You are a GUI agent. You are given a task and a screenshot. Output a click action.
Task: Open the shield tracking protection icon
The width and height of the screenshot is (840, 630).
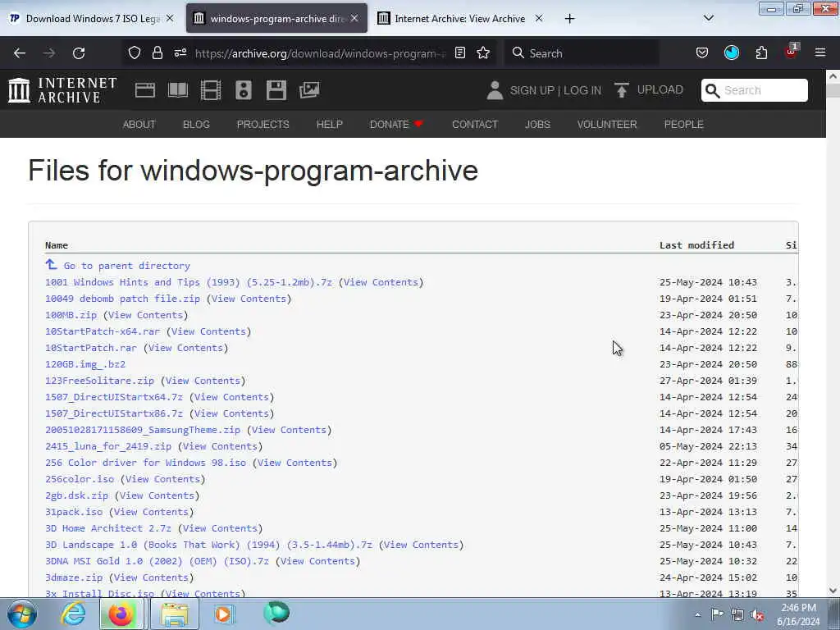[135, 52]
